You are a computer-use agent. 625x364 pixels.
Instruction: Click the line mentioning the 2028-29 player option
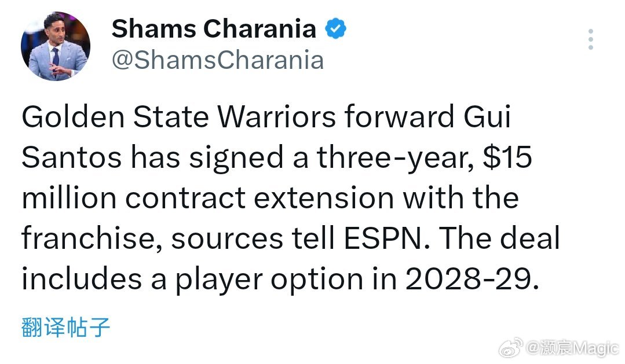[x=290, y=278]
